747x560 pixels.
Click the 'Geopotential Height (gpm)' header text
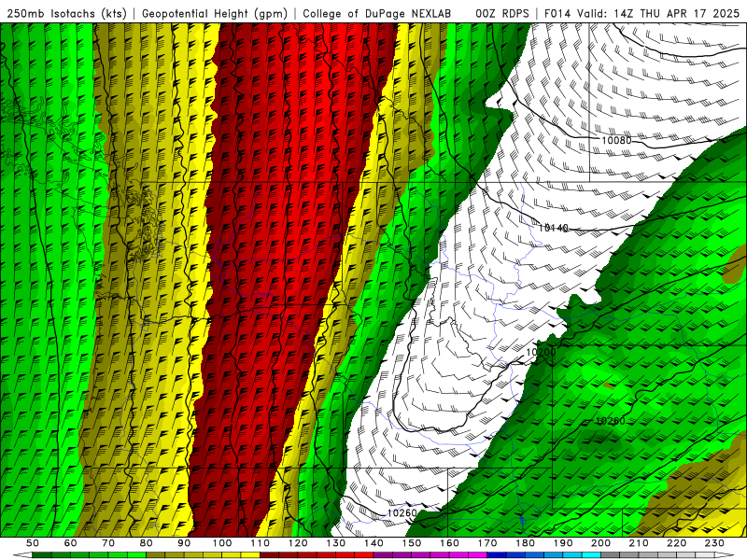click(x=215, y=14)
